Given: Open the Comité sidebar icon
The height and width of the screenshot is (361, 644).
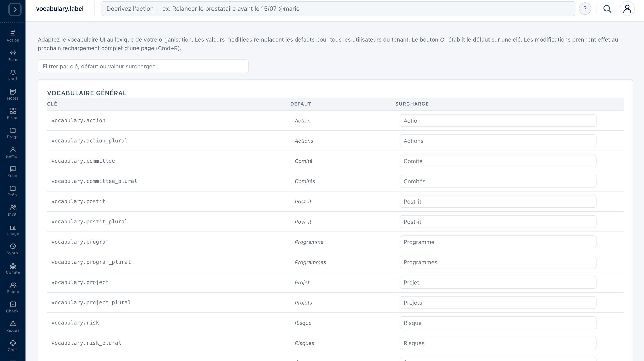Looking at the screenshot, I should [x=13, y=268].
